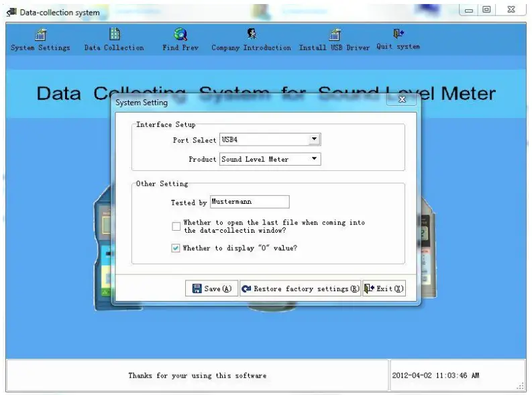
Task: Click the "Tested by" label
Action: pyautogui.click(x=189, y=203)
